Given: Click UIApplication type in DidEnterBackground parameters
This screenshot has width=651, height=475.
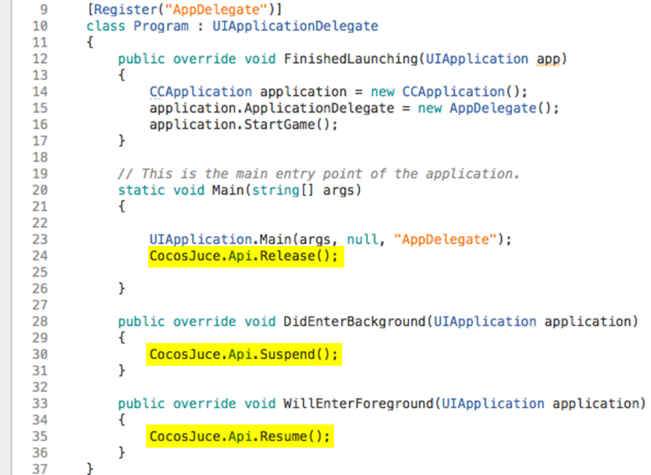Looking at the screenshot, I should pyautogui.click(x=485, y=321).
